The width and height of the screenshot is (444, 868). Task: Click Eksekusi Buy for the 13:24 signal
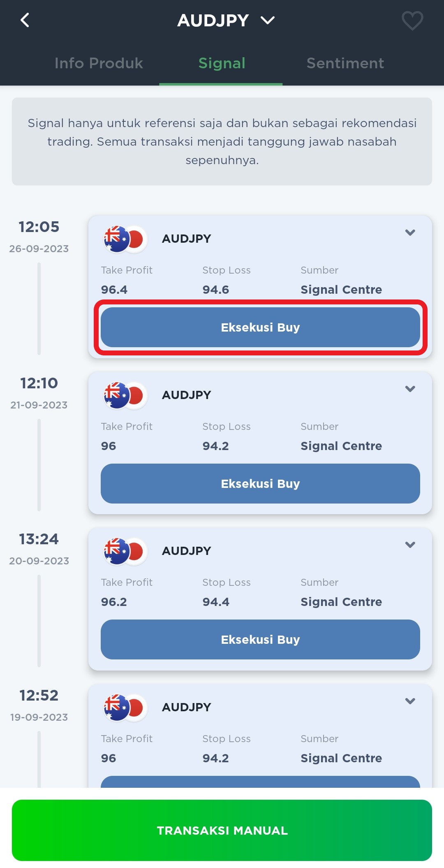(x=260, y=640)
